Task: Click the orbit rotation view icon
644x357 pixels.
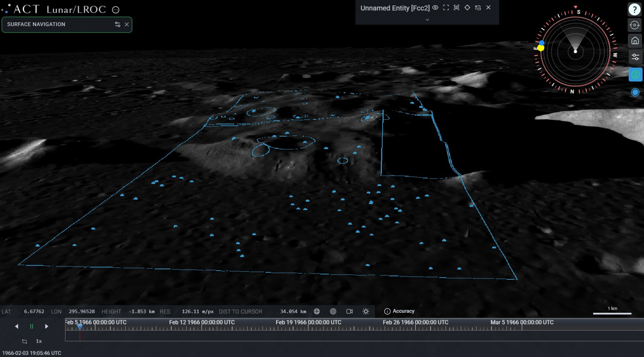Action: [635, 25]
